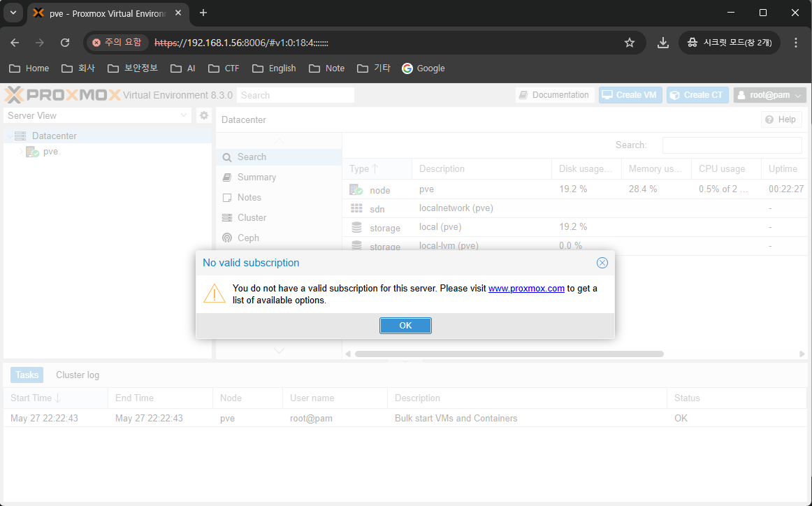Sort by CPU usage column header

pyautogui.click(x=726, y=169)
